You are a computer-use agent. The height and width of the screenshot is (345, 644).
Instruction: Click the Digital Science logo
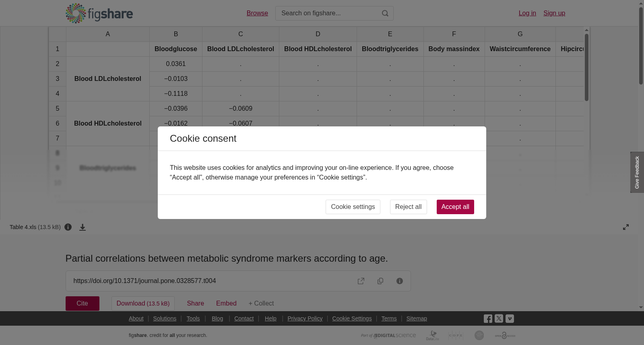coord(388,335)
